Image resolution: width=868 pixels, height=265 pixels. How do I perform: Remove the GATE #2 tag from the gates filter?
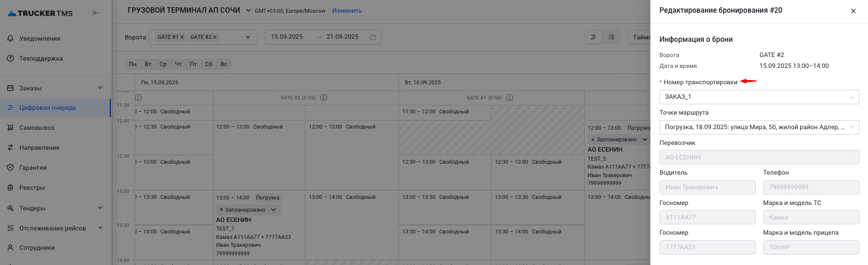tap(215, 37)
